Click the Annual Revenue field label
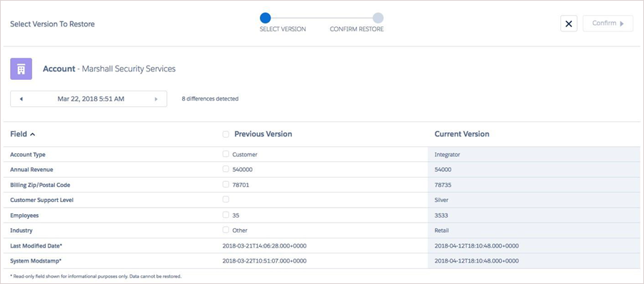The width and height of the screenshot is (644, 284). [x=31, y=170]
